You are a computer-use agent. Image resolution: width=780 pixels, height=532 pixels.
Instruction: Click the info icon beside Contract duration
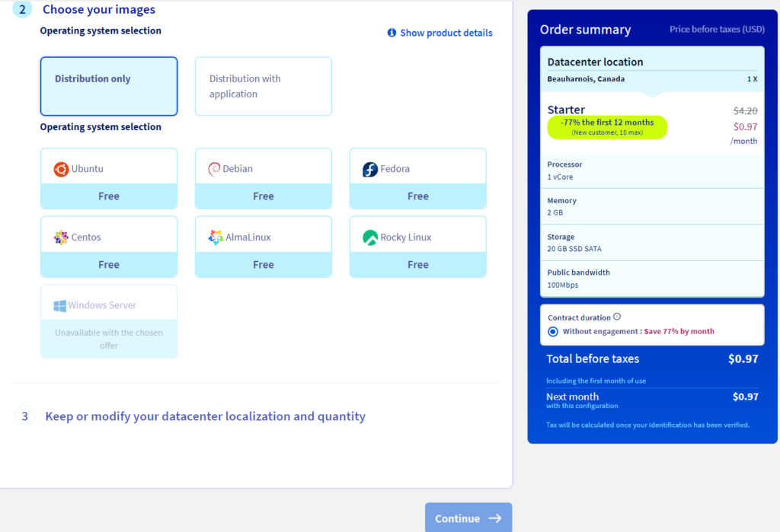[x=617, y=317]
